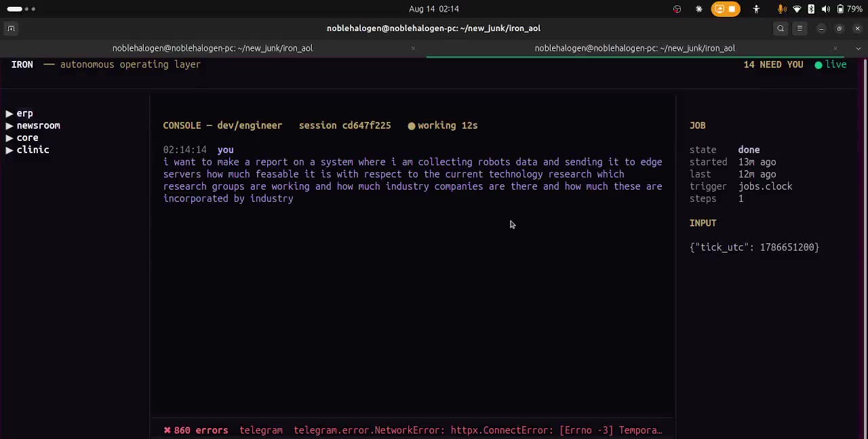Click the 'CONSOLE — dev/engineer' header
868x439 pixels.
point(222,126)
